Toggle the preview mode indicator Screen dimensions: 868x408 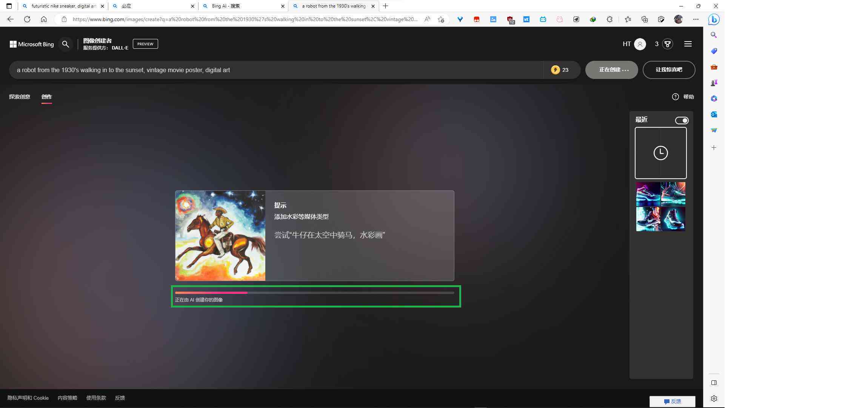pos(145,44)
